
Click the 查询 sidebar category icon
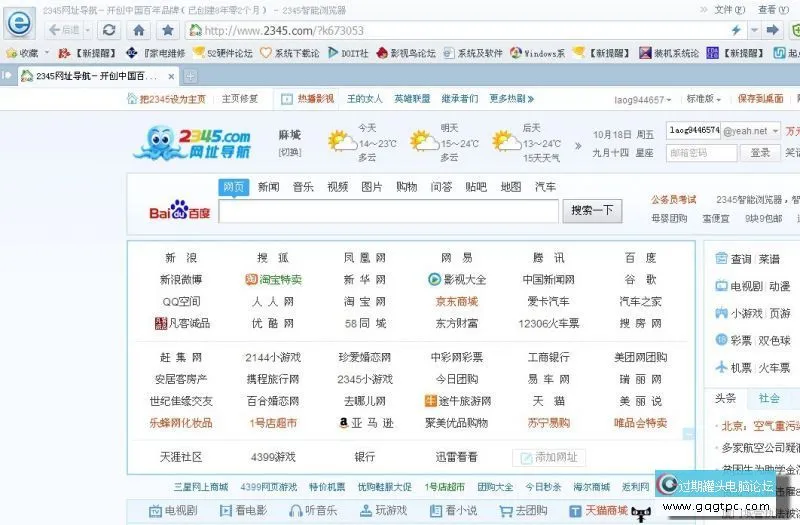click(721, 259)
